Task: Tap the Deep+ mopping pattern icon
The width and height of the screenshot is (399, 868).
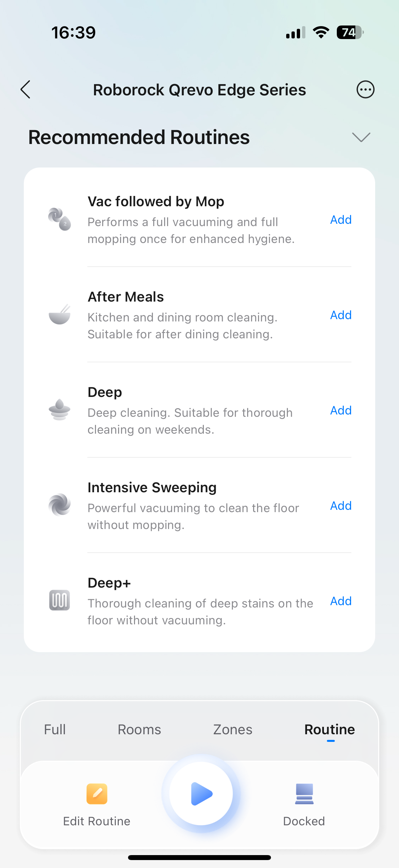Action: (60, 600)
